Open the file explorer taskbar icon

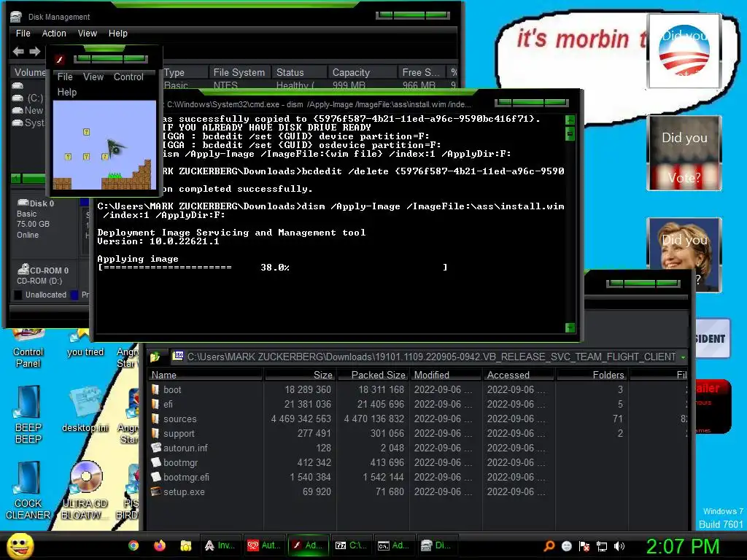[186, 545]
